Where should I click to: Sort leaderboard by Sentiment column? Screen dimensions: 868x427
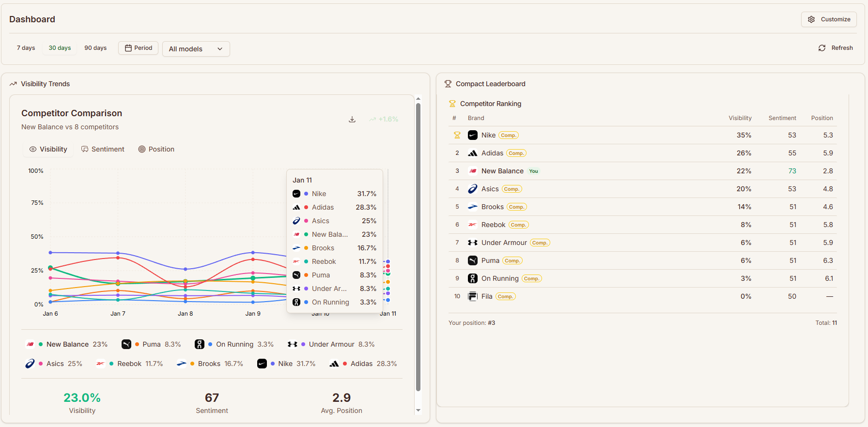pos(782,118)
